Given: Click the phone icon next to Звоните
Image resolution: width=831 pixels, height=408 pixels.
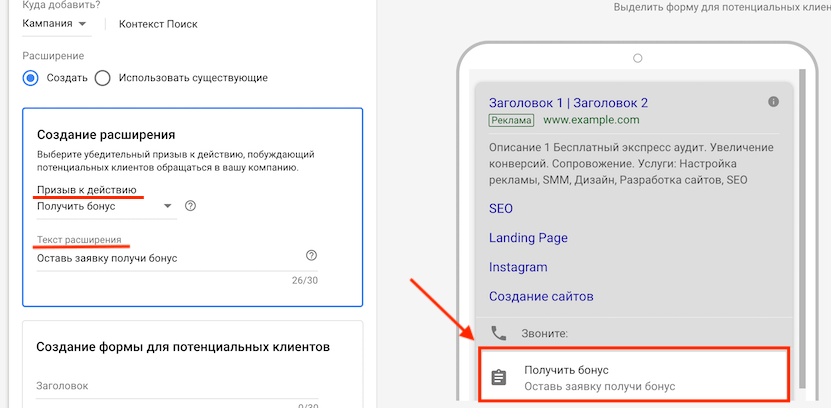Looking at the screenshot, I should point(498,333).
